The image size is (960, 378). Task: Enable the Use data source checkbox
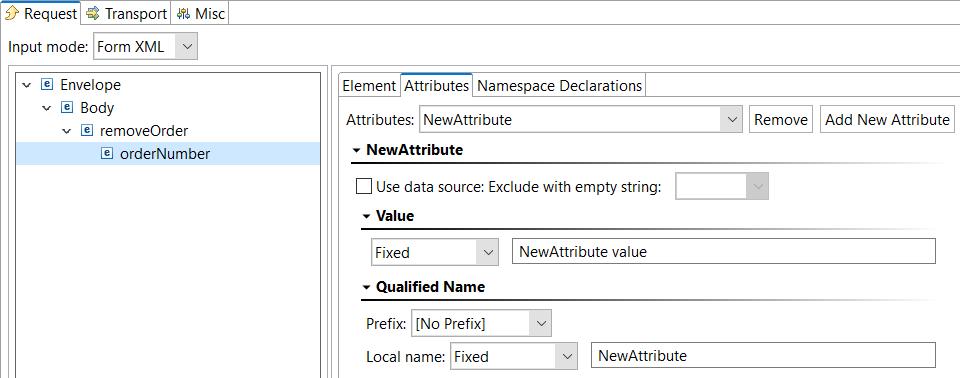364,186
